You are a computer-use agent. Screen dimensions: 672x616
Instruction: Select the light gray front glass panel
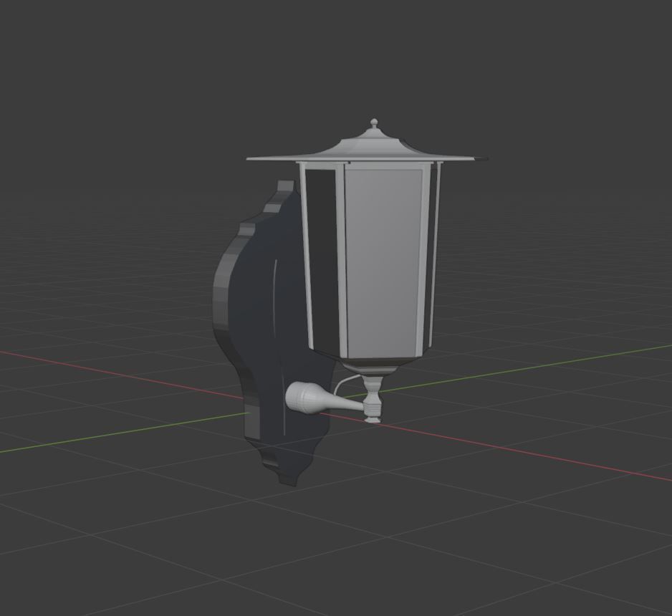(383, 264)
